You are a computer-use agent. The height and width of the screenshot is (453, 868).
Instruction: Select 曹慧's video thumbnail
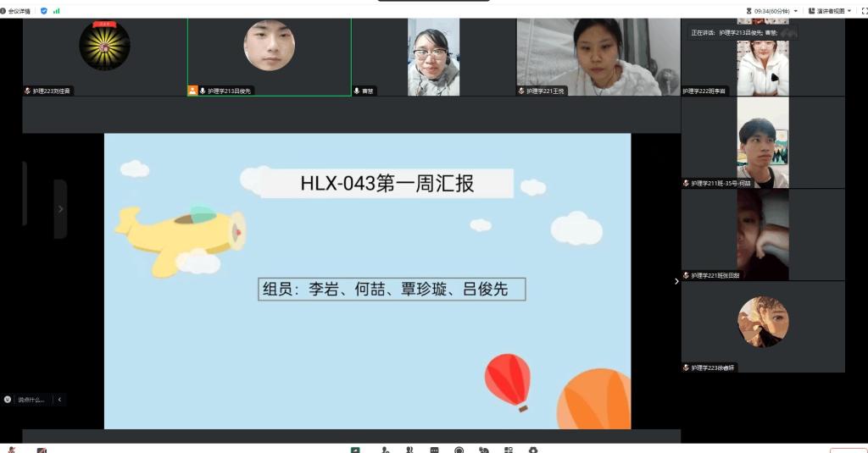433,56
